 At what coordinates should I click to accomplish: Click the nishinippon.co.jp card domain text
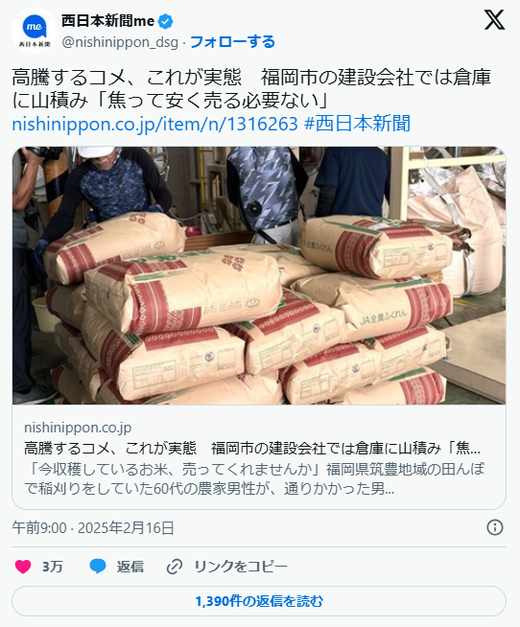pos(78,427)
